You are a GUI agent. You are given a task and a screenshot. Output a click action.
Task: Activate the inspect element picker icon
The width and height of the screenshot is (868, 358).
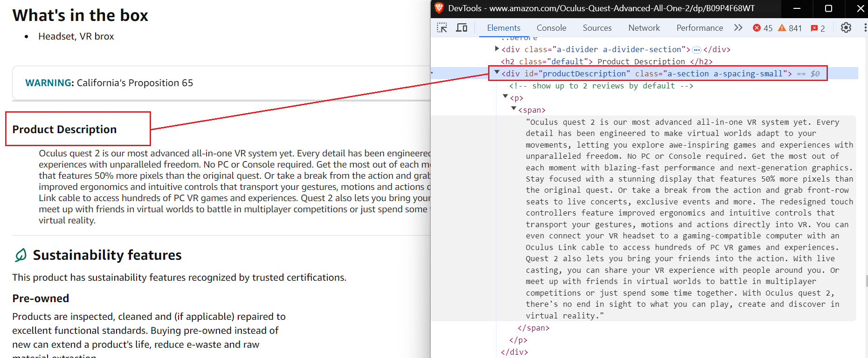(x=441, y=28)
